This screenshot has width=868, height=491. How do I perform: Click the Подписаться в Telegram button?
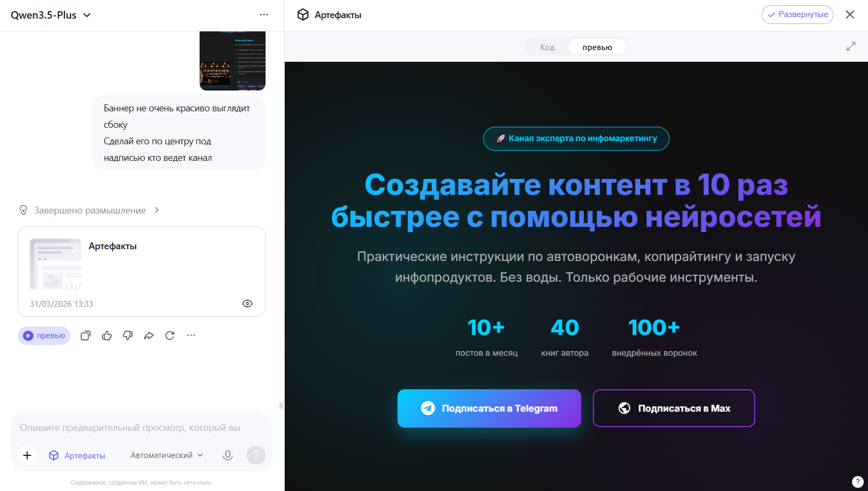tap(489, 408)
